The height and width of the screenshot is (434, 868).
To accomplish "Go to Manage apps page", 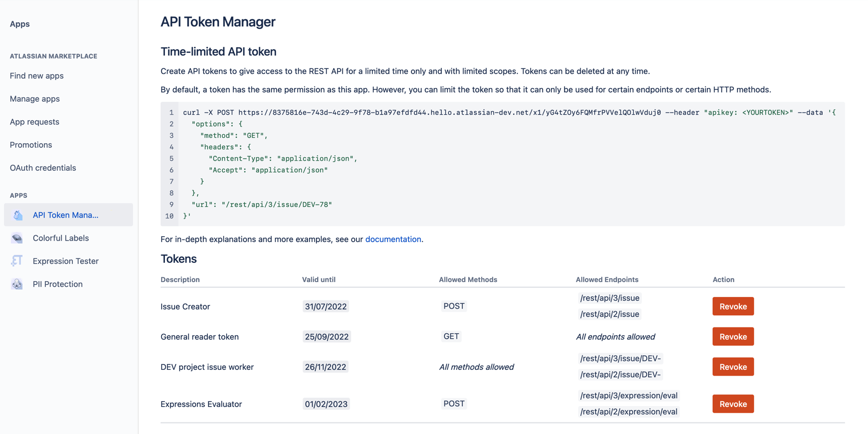I will click(x=35, y=99).
